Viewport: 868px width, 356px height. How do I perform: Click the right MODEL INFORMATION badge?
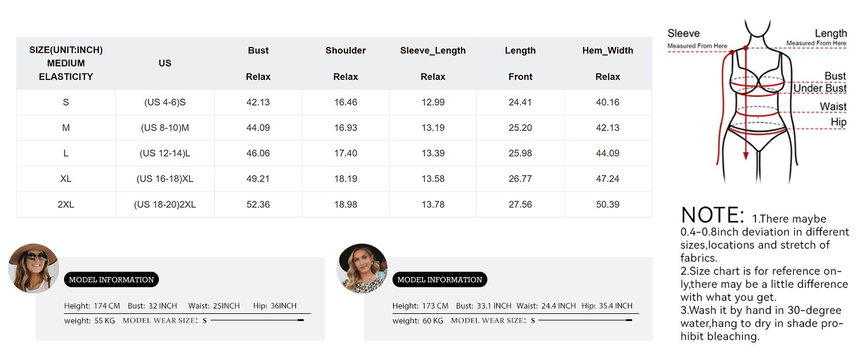tap(440, 279)
